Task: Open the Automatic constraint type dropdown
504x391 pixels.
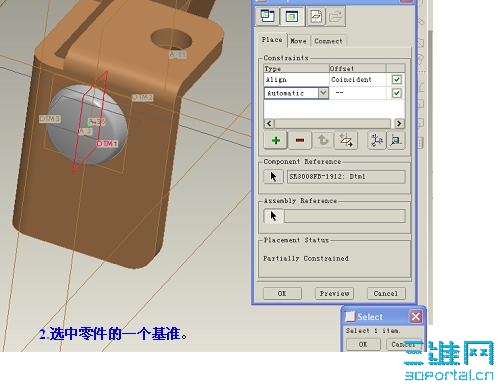Action: [323, 93]
